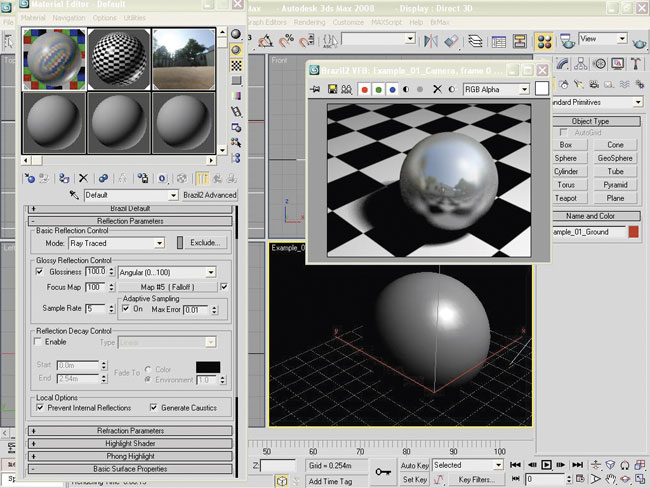Viewport: 650px width, 488px height.
Task: Click Play Animation button
Action: (546, 465)
